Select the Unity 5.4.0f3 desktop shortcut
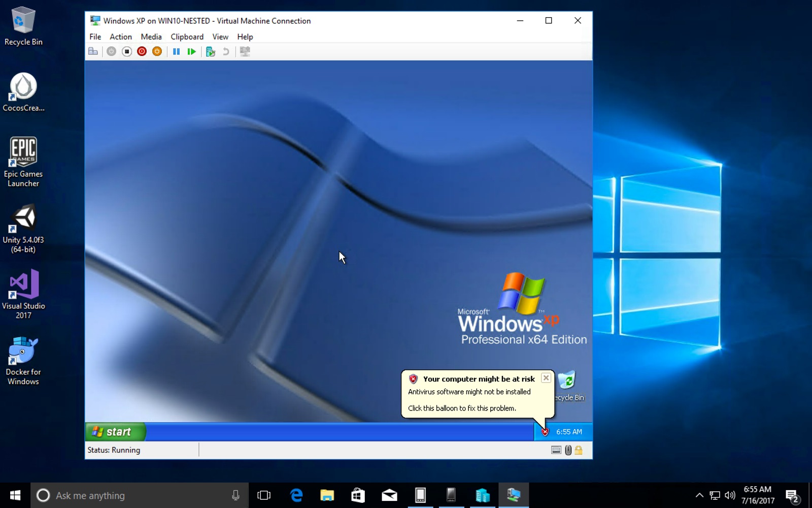Screen dimensions: 812x508 [23, 229]
